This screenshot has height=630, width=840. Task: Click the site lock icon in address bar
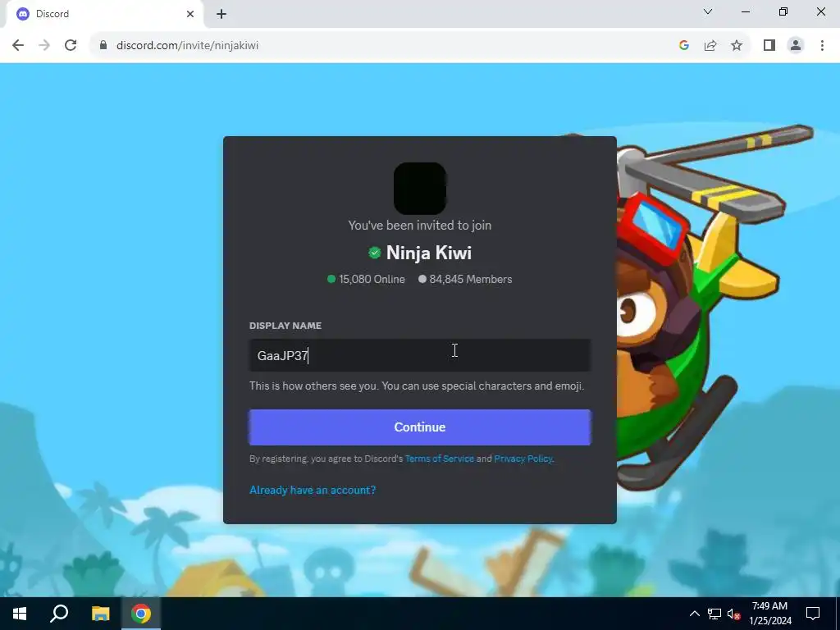(x=103, y=46)
